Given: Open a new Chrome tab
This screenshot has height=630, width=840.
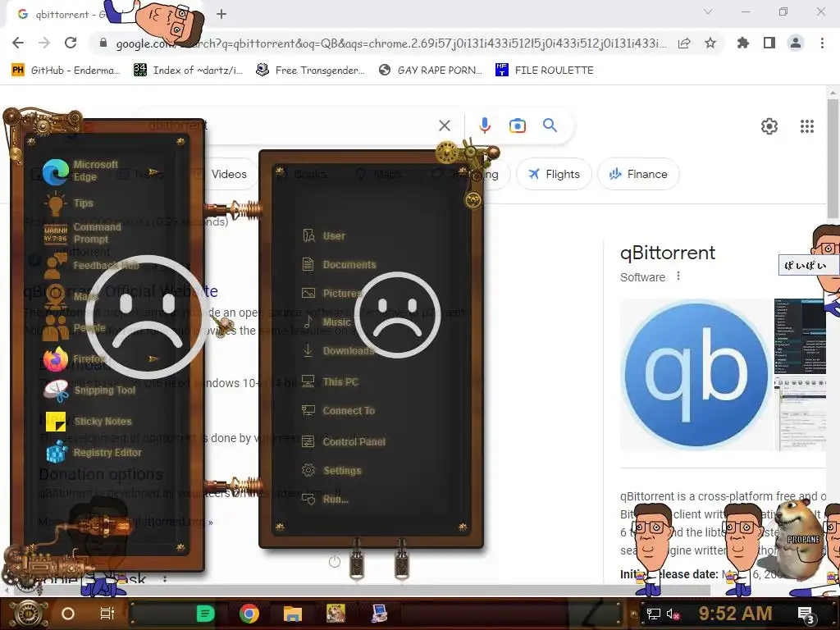Looking at the screenshot, I should coord(221,14).
